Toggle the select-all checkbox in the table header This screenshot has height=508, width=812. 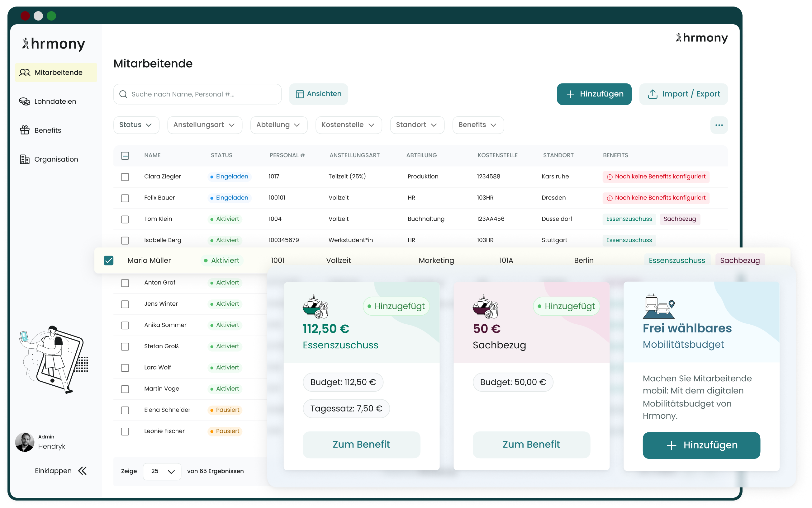(x=125, y=155)
